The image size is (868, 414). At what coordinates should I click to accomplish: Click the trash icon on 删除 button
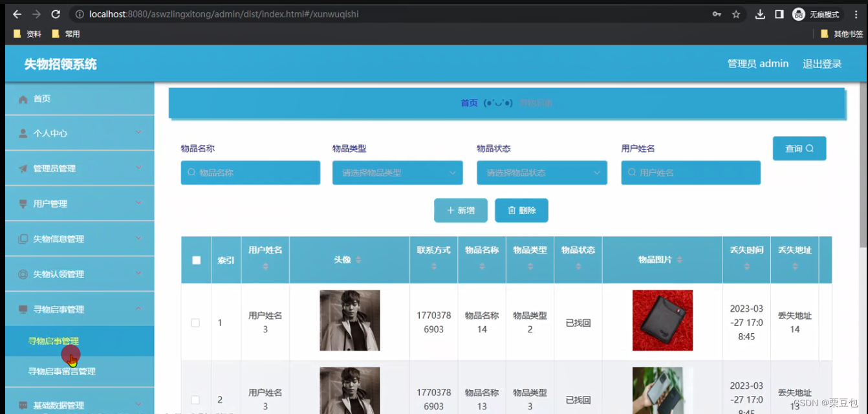[x=511, y=210]
